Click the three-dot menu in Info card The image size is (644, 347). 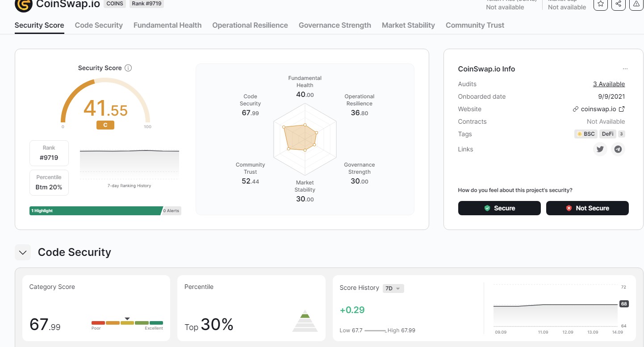point(625,69)
